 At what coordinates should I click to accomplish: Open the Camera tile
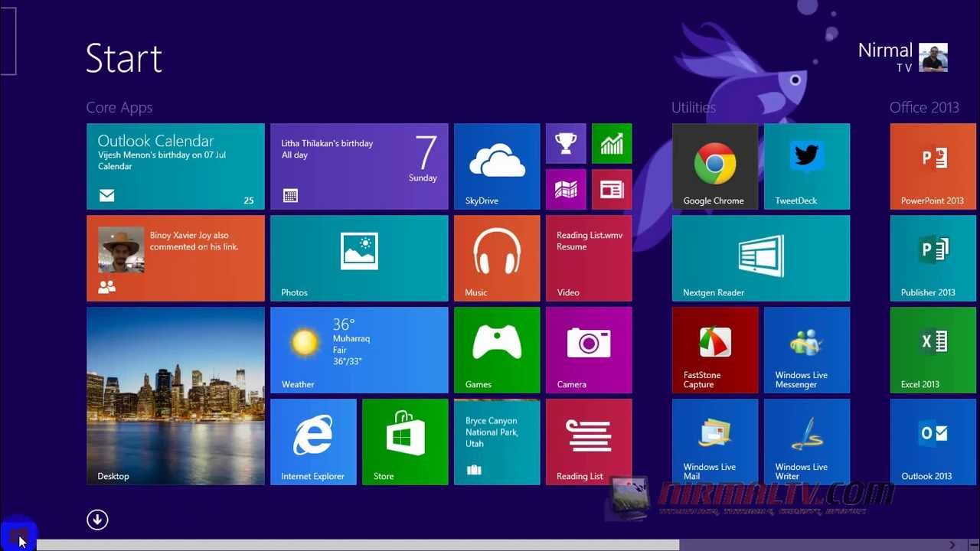[x=589, y=350]
